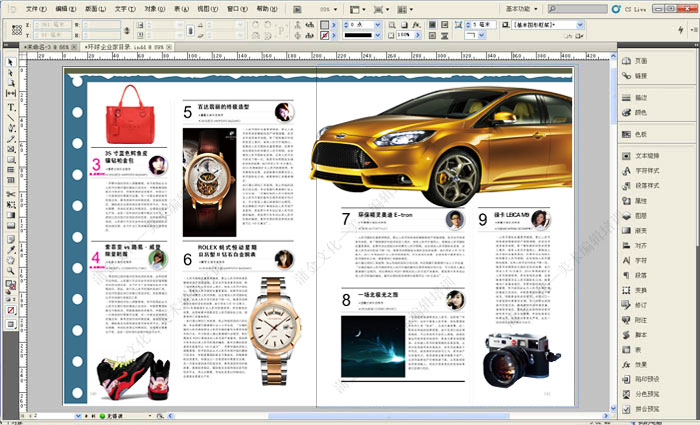
Task: Select the Pen tool
Action: click(x=11, y=128)
